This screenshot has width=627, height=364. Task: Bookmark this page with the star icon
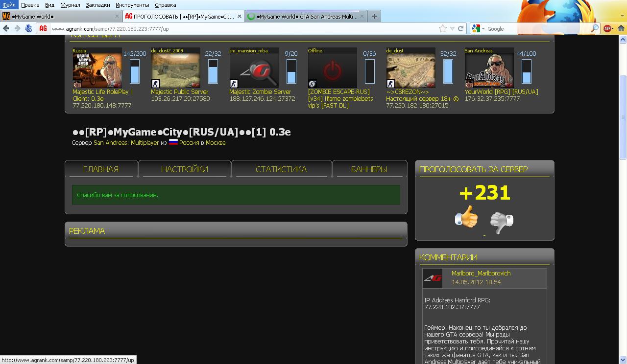(443, 28)
